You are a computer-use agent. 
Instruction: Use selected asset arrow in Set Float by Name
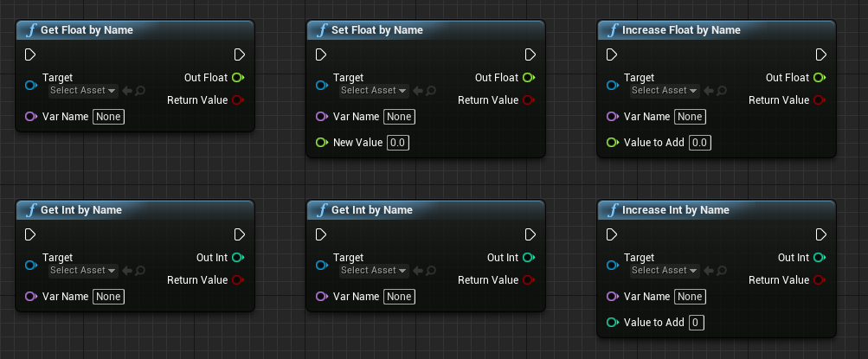click(x=418, y=90)
